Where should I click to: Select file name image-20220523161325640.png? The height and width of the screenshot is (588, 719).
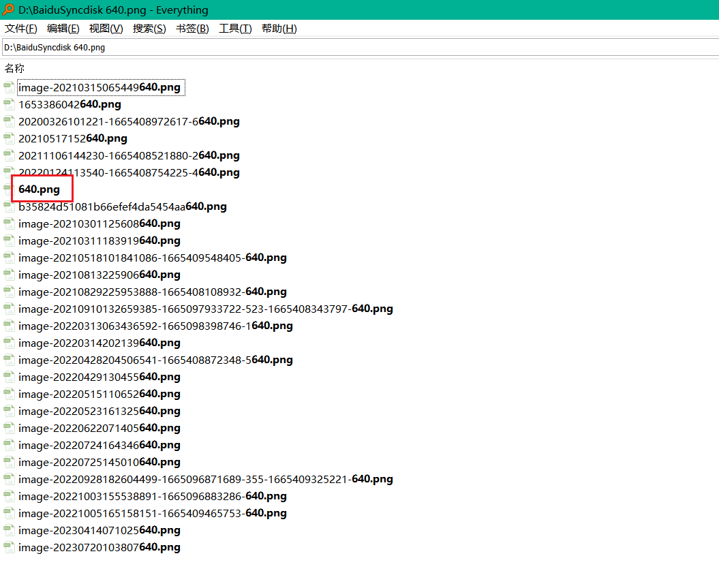point(100,411)
